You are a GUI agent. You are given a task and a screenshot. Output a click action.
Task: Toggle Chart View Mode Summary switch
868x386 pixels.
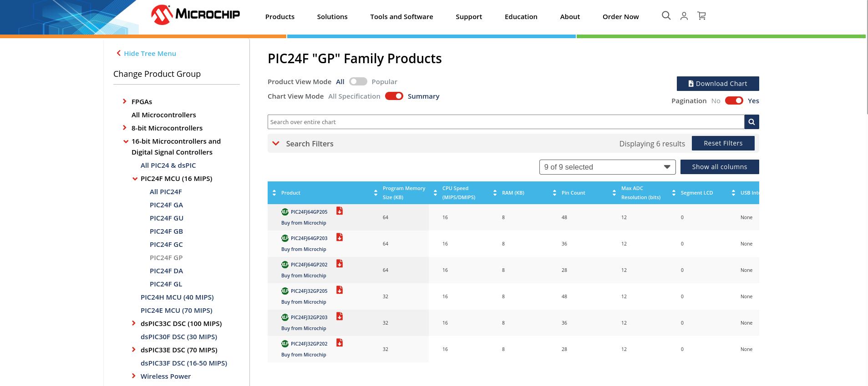pyautogui.click(x=394, y=96)
